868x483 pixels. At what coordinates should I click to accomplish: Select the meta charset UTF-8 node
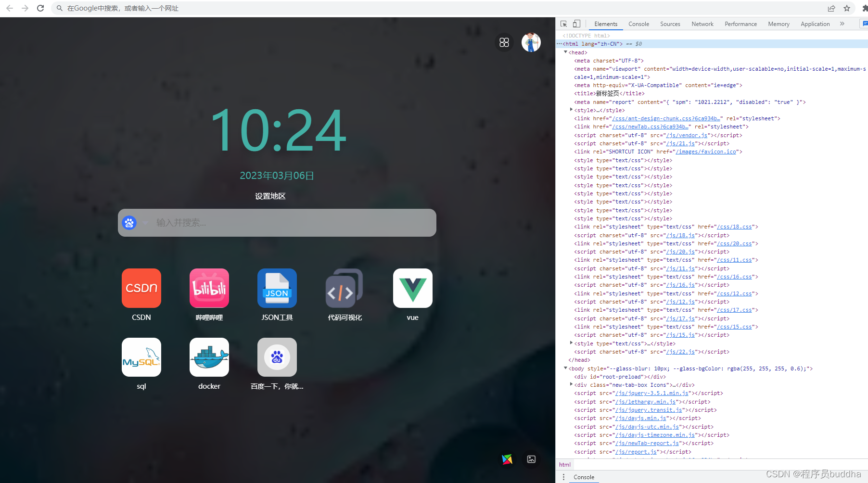[609, 61]
